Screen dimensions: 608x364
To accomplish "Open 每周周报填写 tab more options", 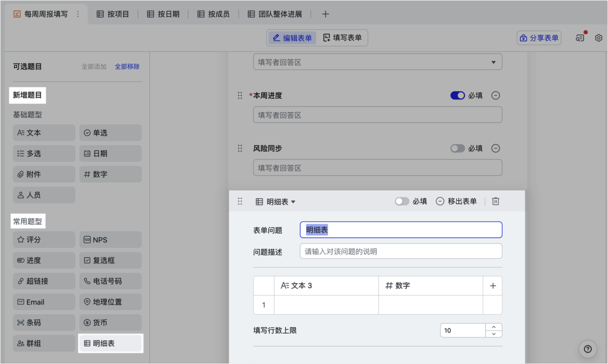I will tap(78, 14).
